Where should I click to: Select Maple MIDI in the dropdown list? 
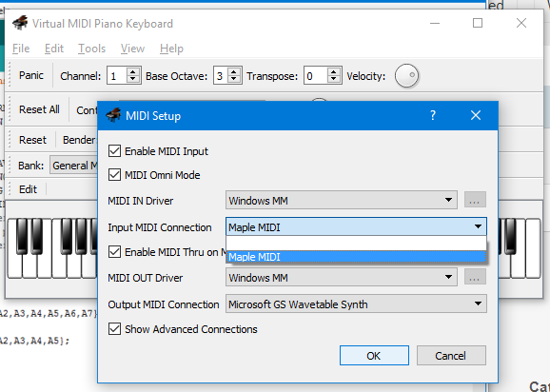coord(356,257)
